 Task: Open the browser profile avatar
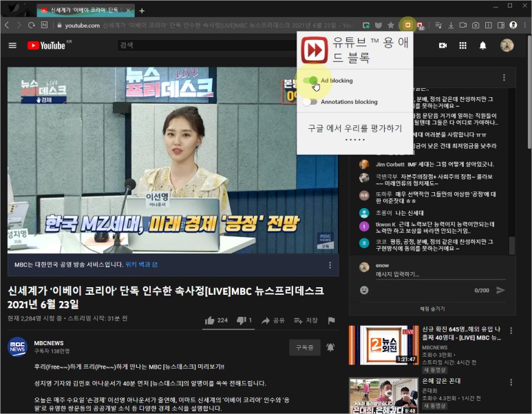pyautogui.click(x=513, y=25)
